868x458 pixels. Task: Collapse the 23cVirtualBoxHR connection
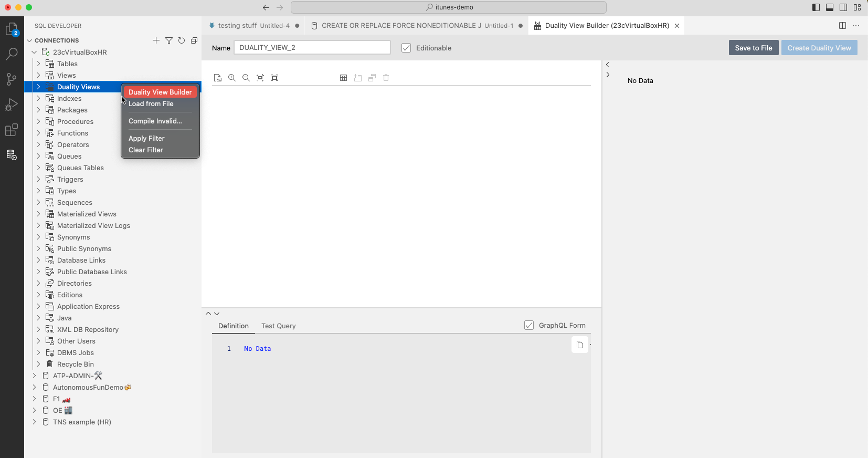coord(34,52)
